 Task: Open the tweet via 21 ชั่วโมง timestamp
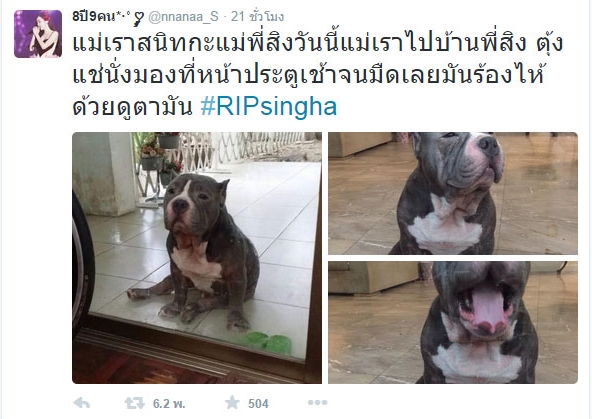tap(257, 17)
